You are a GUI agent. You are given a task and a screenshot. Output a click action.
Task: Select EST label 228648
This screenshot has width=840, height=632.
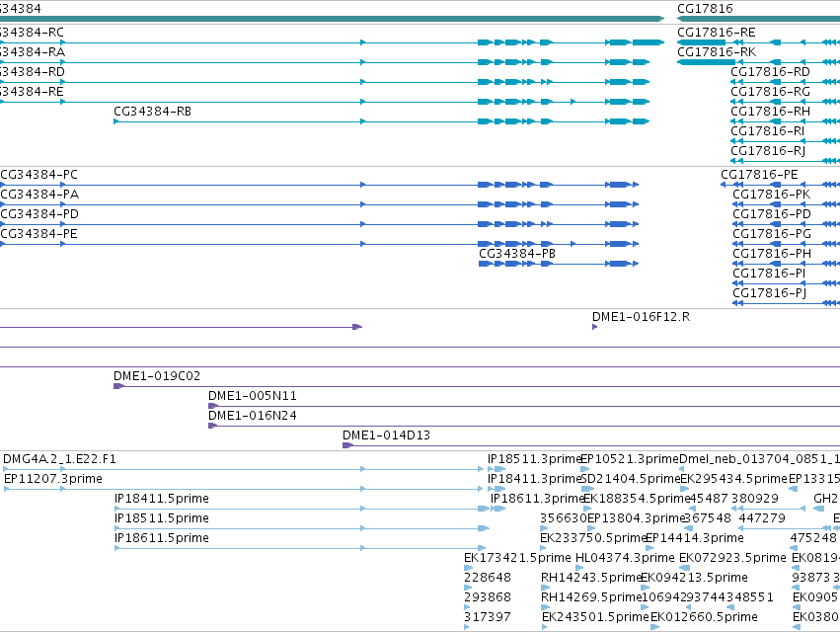pos(488,578)
